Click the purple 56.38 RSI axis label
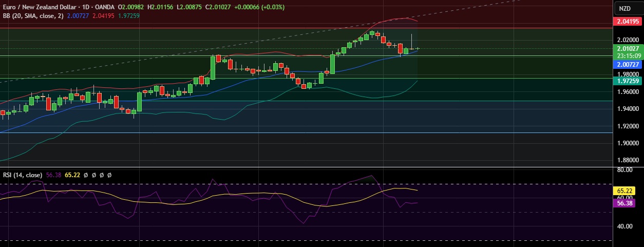This screenshot has width=644, height=247. (624, 203)
